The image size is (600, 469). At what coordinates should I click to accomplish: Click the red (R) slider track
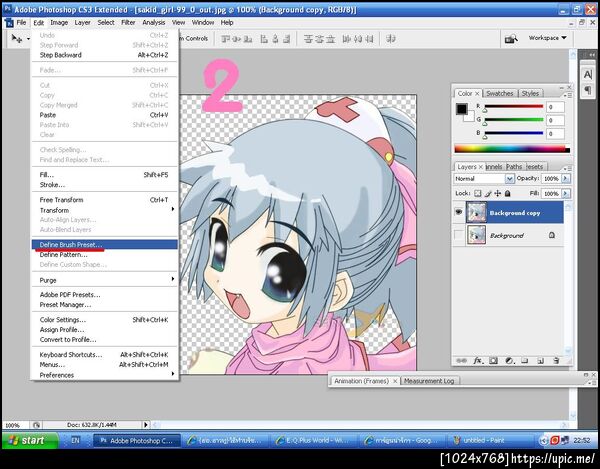pyautogui.click(x=514, y=106)
